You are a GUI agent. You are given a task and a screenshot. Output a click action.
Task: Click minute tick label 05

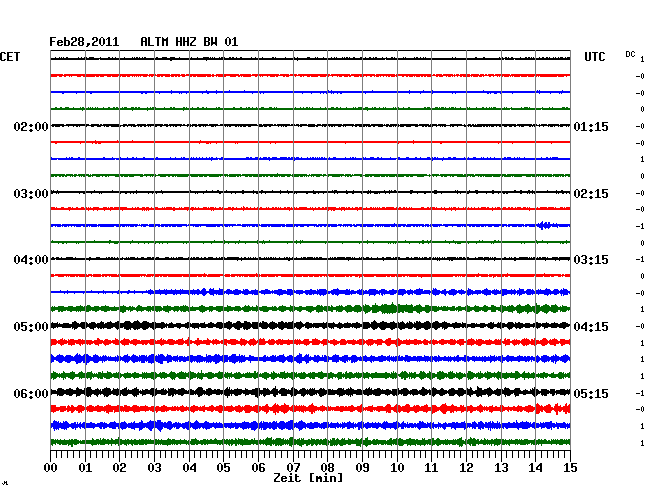pyautogui.click(x=223, y=467)
